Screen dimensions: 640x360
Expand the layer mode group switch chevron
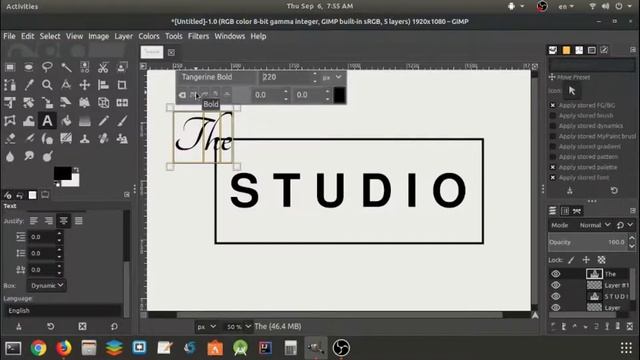pyautogui.click(x=630, y=225)
